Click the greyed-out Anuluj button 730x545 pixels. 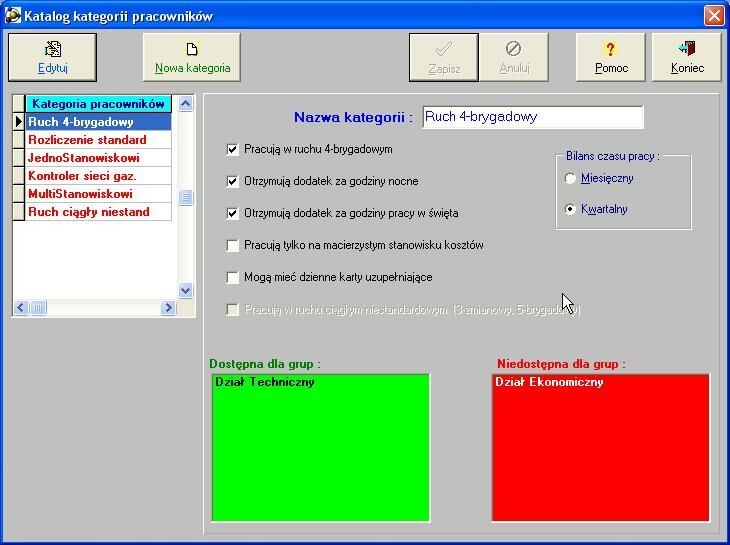[x=514, y=57]
